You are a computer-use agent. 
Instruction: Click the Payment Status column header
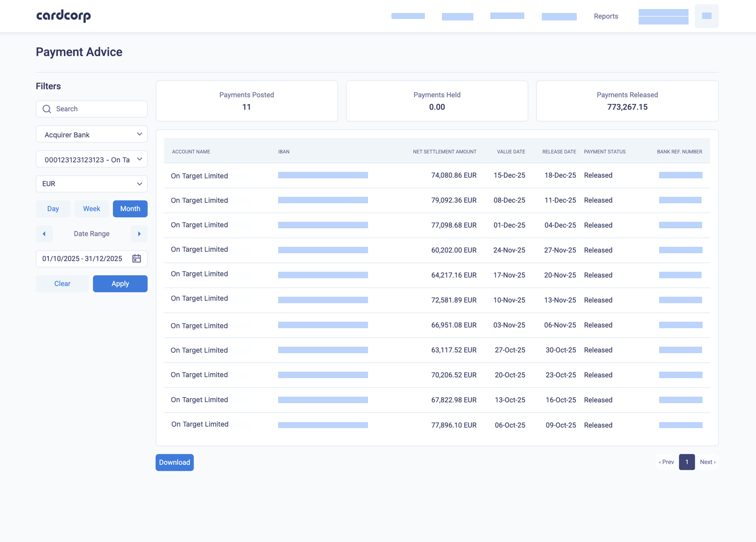605,151
